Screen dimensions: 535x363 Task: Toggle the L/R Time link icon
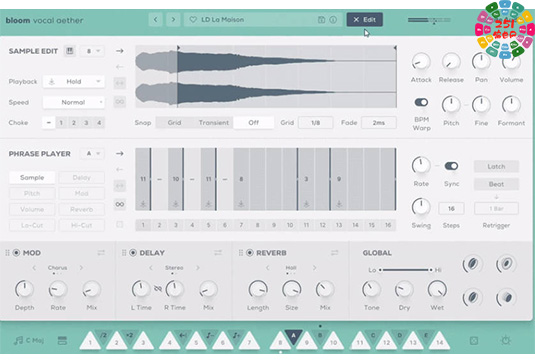[x=158, y=289]
